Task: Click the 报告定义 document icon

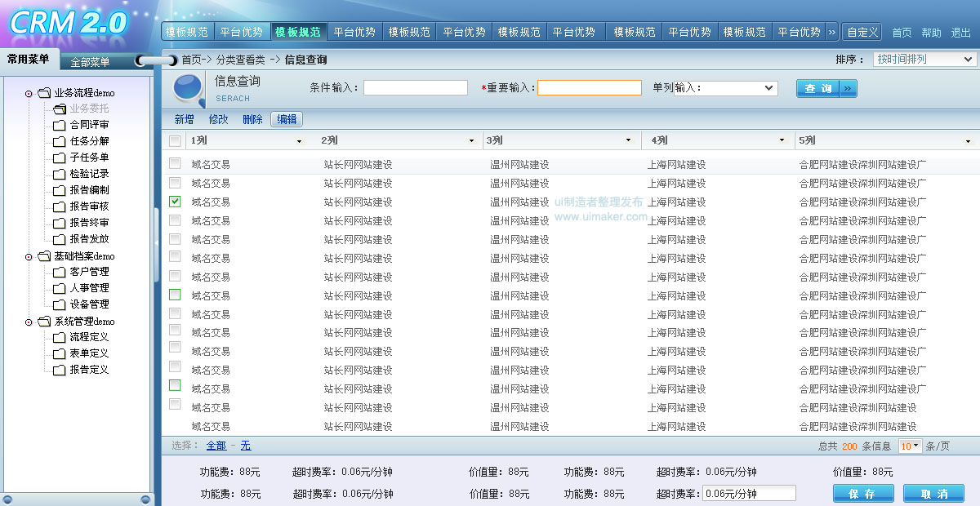Action: 57,370
